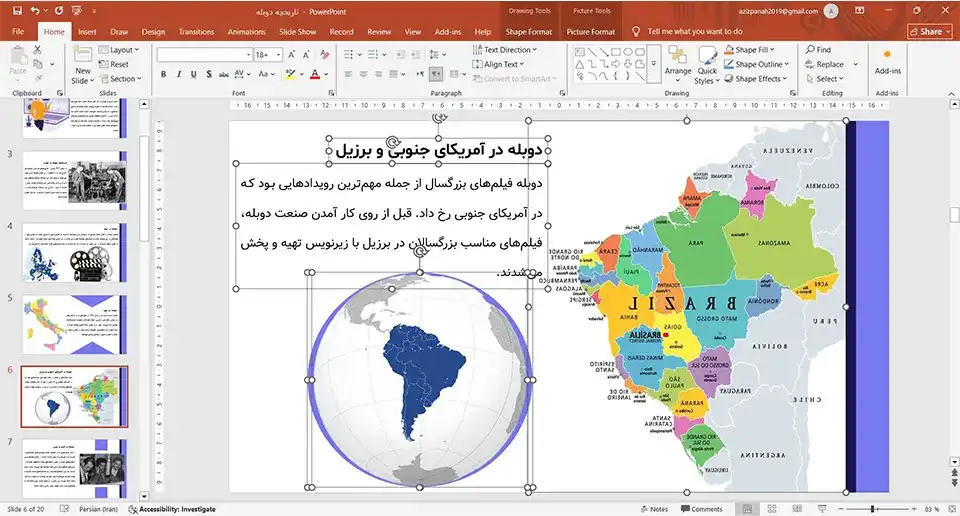Viewport: 960px width, 516px height.
Task: Switch to the Animations tab
Action: 246,31
